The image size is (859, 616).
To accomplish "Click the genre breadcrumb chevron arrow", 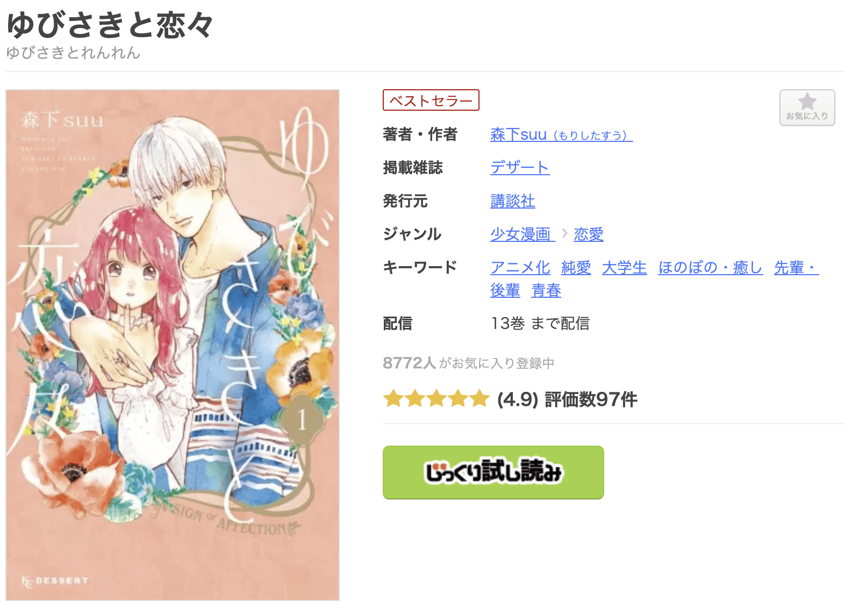I will [564, 233].
